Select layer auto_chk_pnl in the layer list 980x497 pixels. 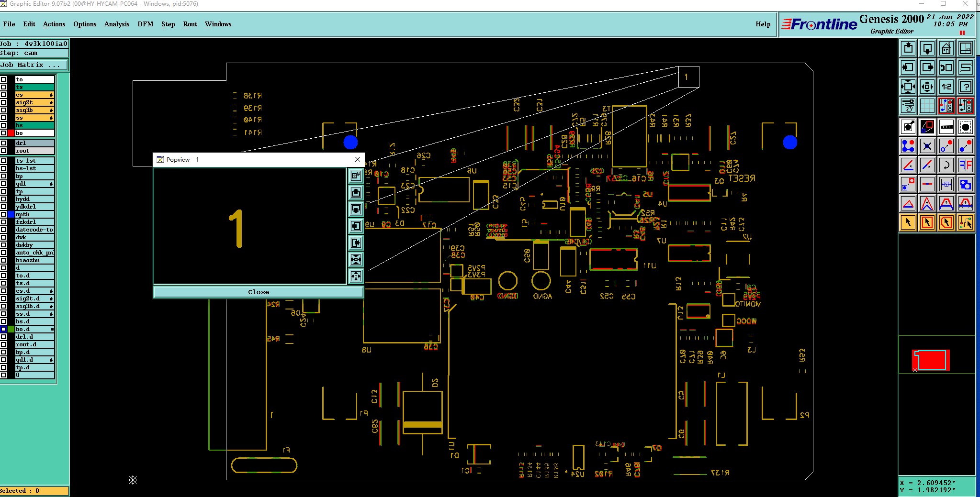coord(34,253)
